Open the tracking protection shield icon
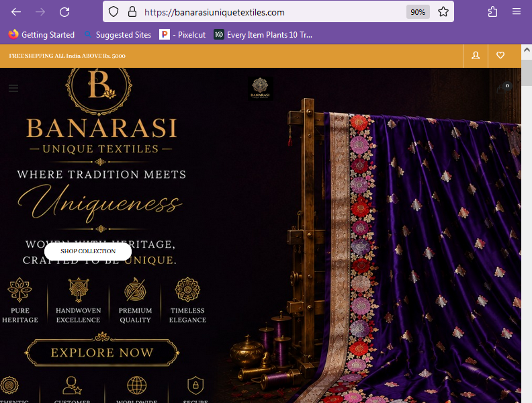This screenshot has width=532, height=403. point(114,12)
